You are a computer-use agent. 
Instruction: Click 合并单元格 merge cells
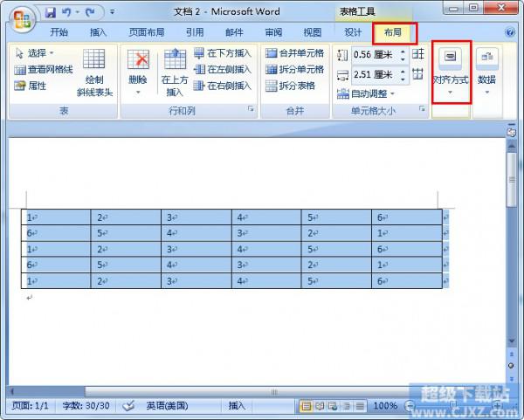[x=295, y=52]
